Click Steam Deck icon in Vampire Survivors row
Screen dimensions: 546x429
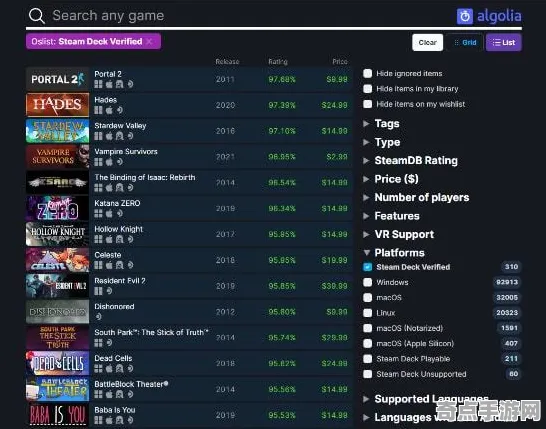pyautogui.click(x=120, y=162)
